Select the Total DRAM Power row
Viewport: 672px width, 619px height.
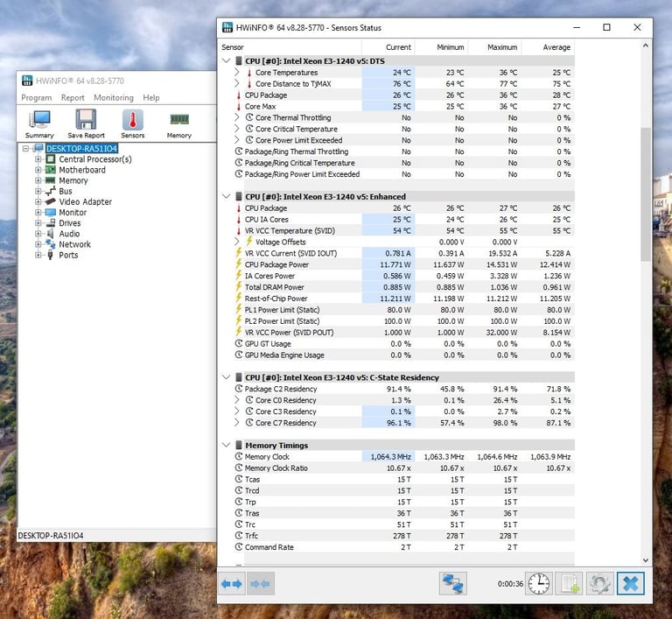coord(402,287)
